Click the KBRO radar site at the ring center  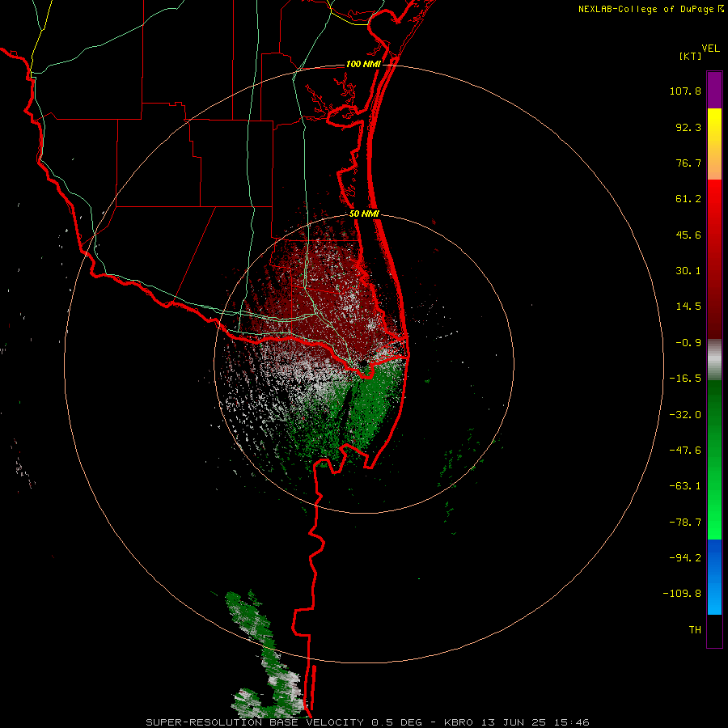[363, 363]
